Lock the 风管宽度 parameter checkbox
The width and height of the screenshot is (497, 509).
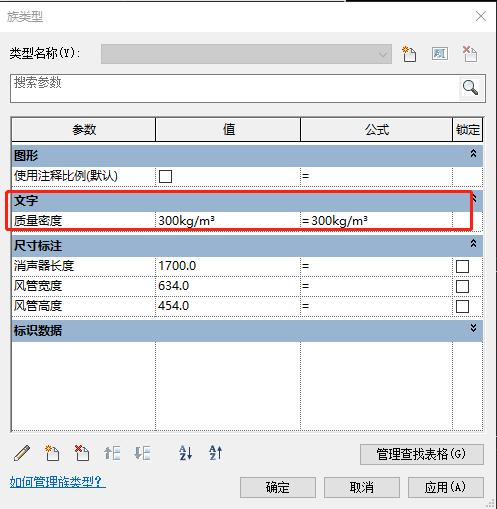[x=462, y=286]
